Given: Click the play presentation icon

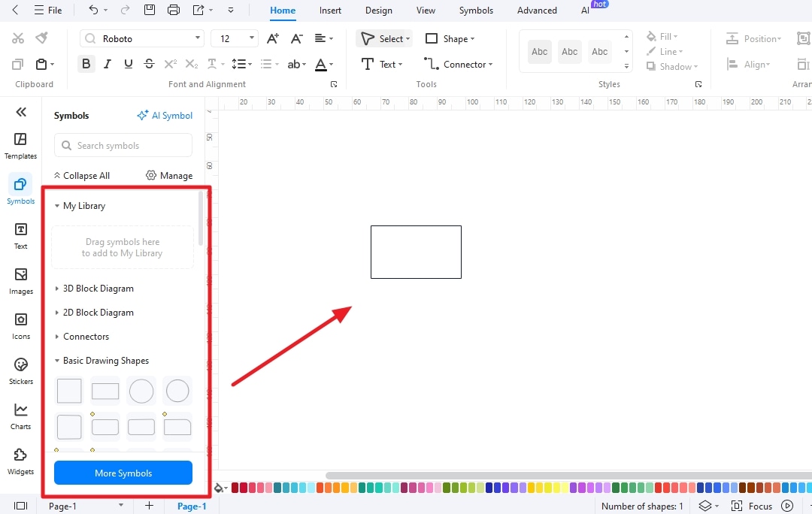Looking at the screenshot, I should click(x=787, y=506).
